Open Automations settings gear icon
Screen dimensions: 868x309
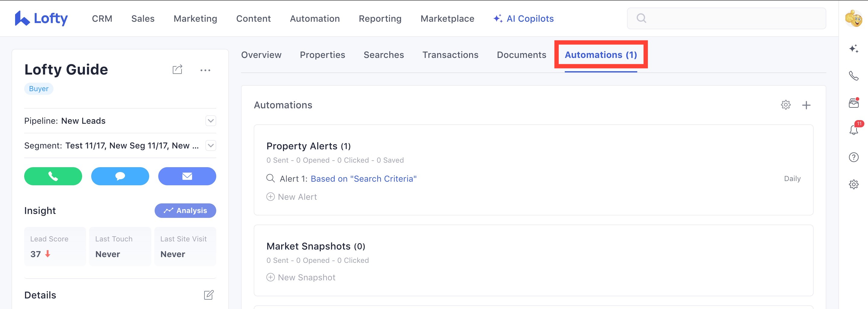[786, 105]
